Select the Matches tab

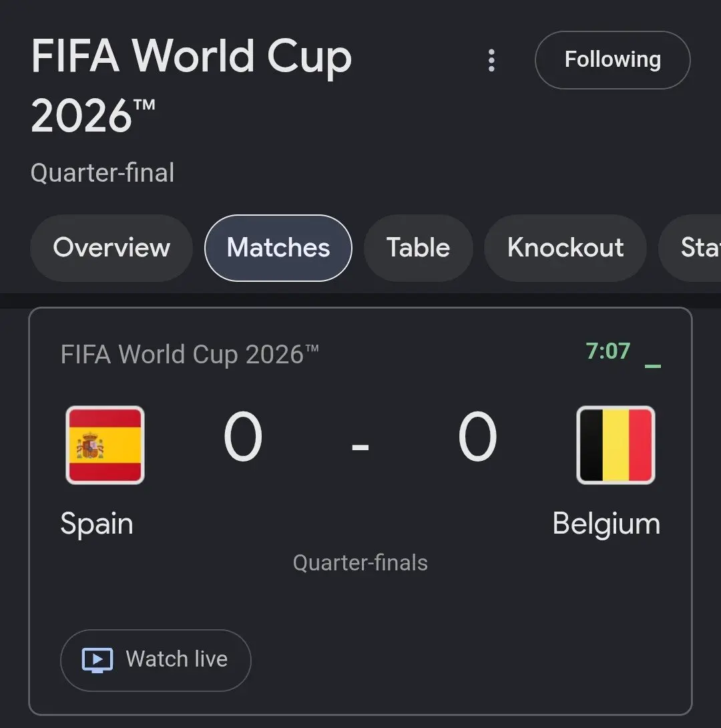(278, 248)
